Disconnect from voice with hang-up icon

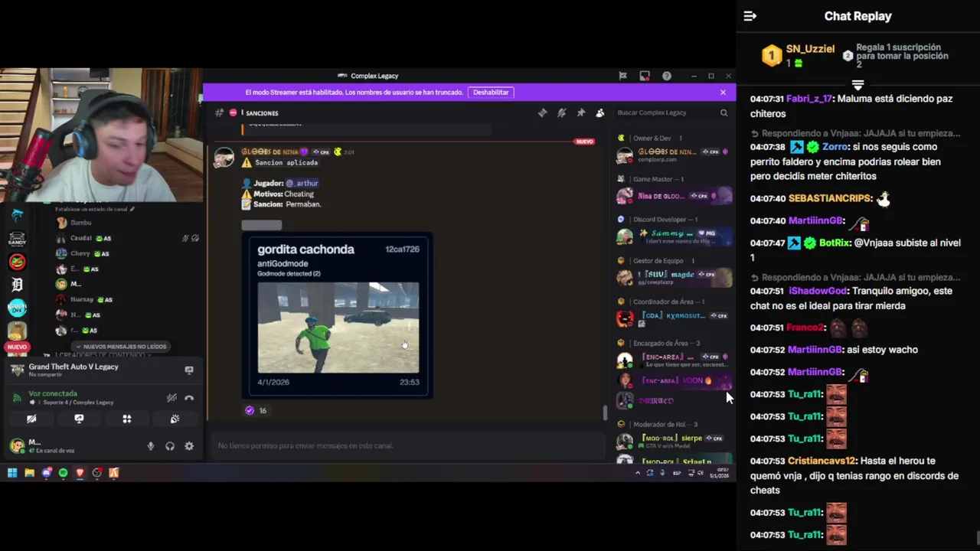pyautogui.click(x=189, y=397)
